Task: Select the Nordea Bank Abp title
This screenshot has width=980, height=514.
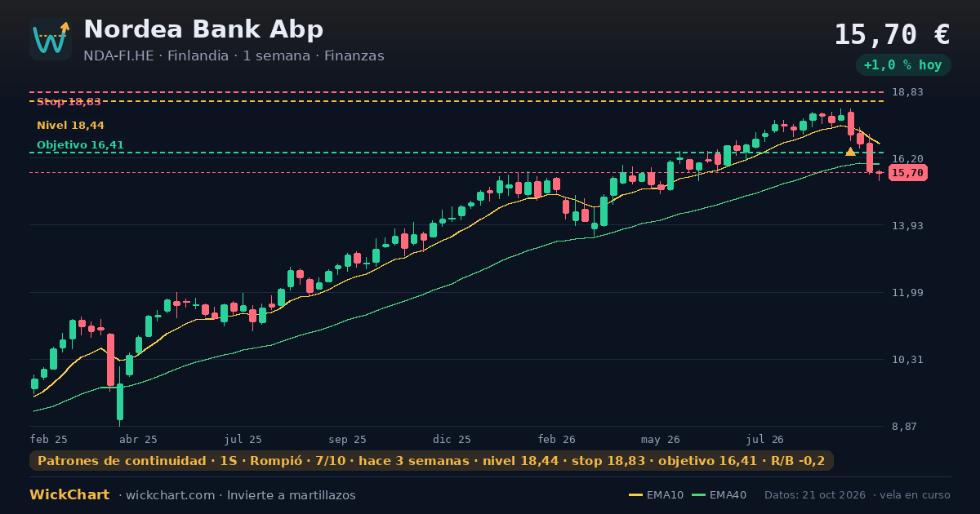Action: [203, 29]
